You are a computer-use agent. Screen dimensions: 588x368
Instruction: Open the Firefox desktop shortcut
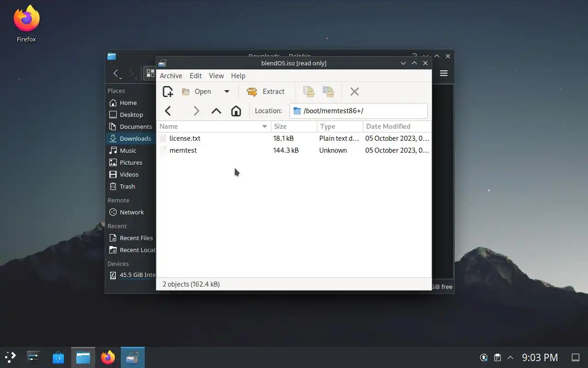pyautogui.click(x=26, y=23)
